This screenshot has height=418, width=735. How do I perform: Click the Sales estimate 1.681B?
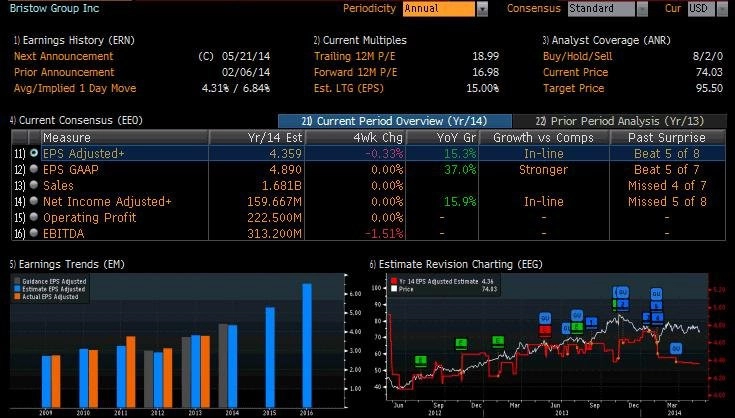click(282, 185)
